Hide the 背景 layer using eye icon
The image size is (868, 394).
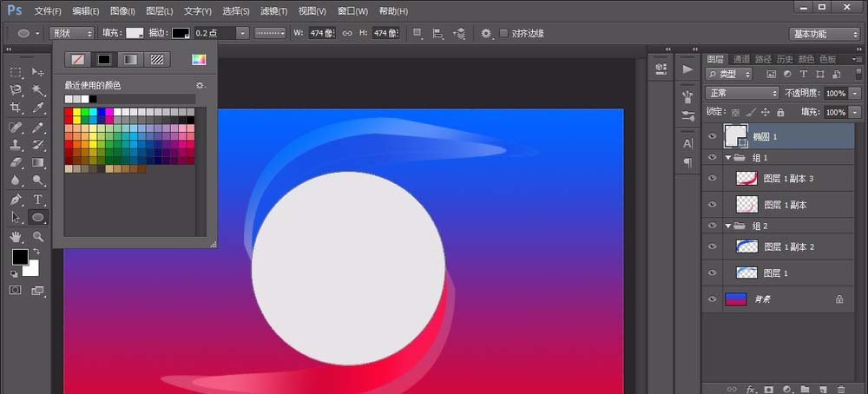(x=712, y=299)
